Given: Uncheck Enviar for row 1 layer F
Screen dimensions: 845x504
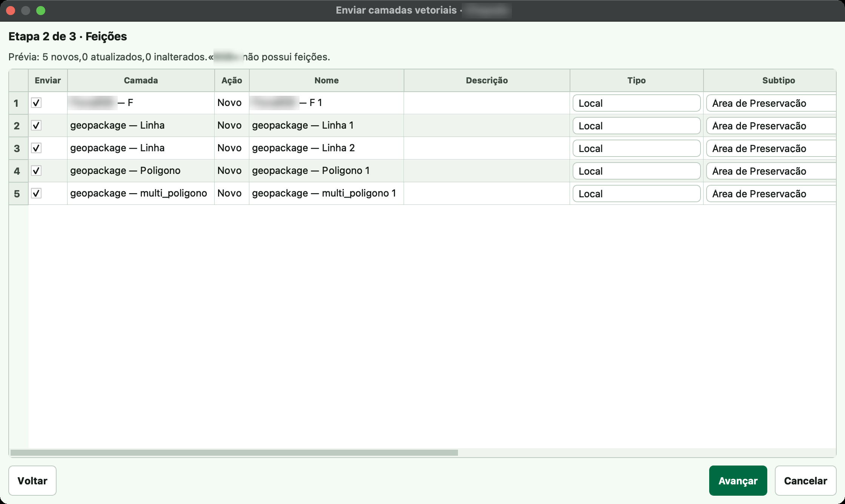Looking at the screenshot, I should coord(36,103).
